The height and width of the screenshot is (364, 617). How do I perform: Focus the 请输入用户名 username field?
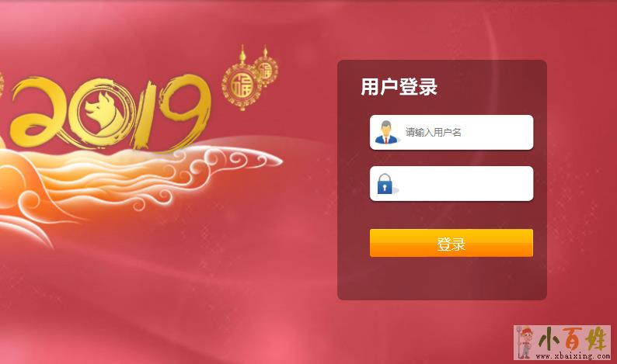click(451, 133)
